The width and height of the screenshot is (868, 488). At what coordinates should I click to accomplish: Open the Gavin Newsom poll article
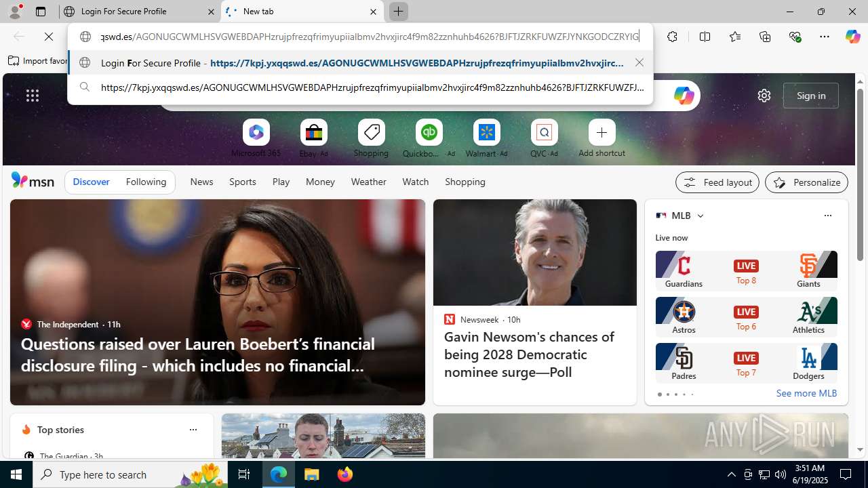[530, 354]
